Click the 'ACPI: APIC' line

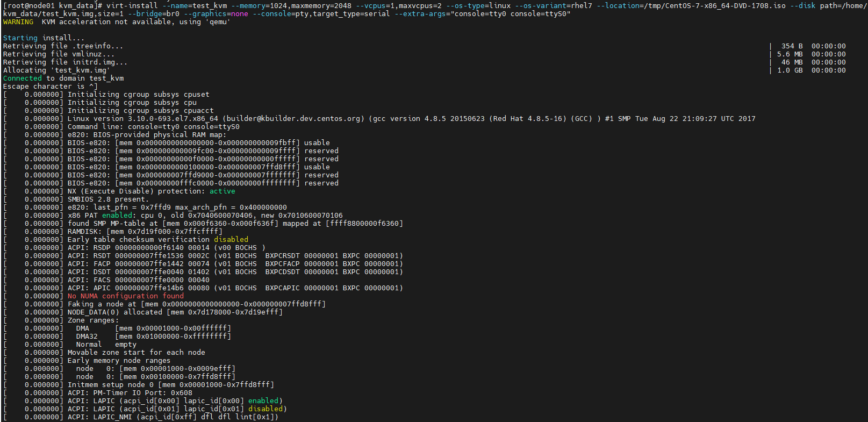203,288
